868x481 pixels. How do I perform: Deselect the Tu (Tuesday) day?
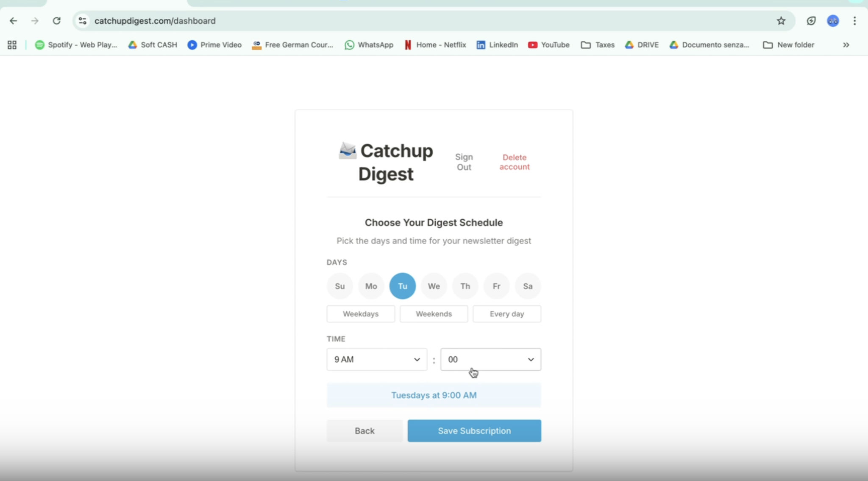click(x=402, y=286)
